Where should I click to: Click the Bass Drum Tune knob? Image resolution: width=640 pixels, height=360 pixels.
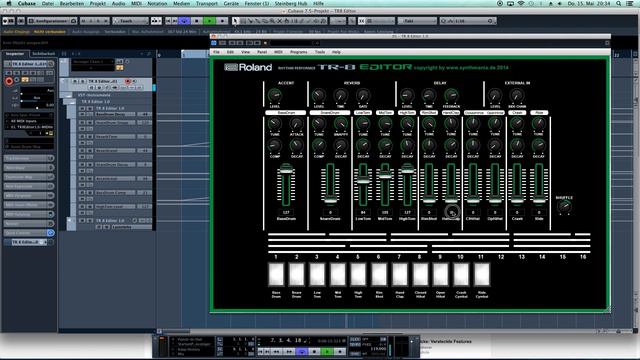click(275, 123)
